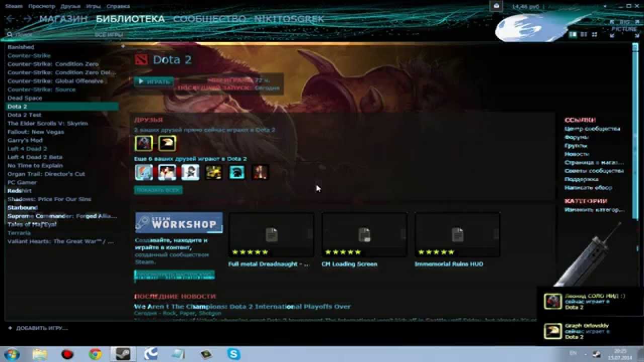Open Google Chrome from taskbar
This screenshot has height=362, width=644.
pyautogui.click(x=95, y=354)
